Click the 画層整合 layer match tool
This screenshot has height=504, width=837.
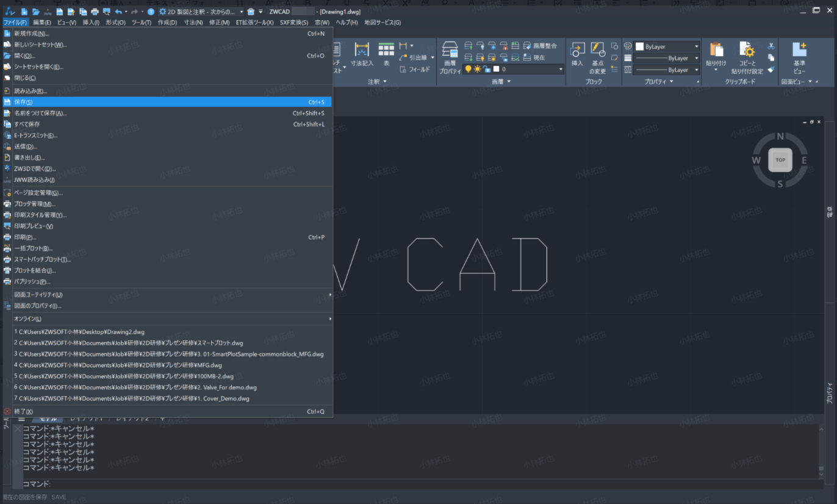click(540, 46)
